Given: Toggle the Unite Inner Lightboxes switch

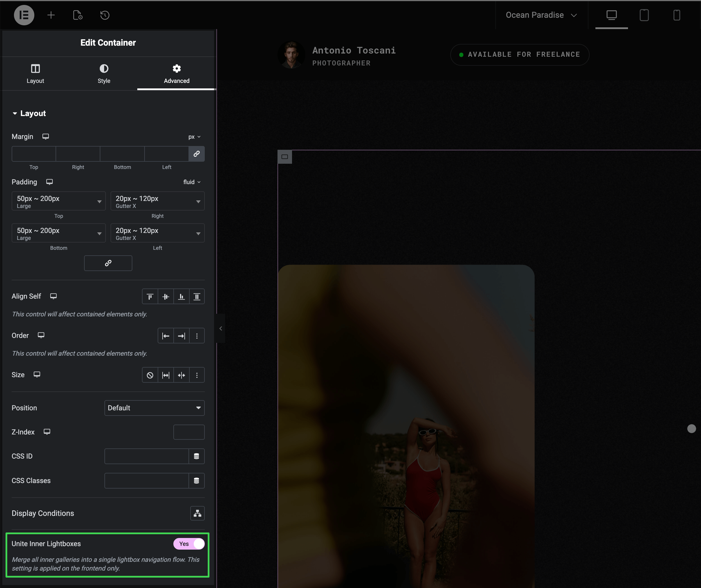Looking at the screenshot, I should click(x=189, y=544).
